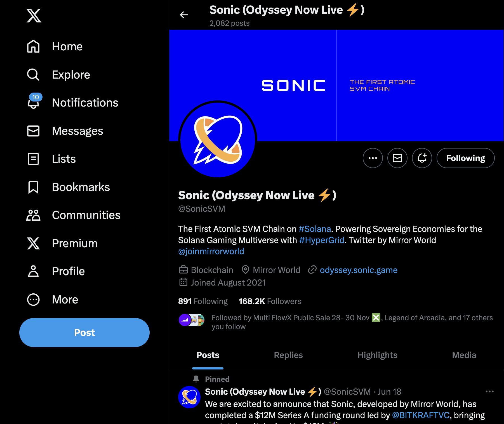504x424 pixels.
Task: Open the Bookmarks sidebar item
Action: (x=68, y=187)
